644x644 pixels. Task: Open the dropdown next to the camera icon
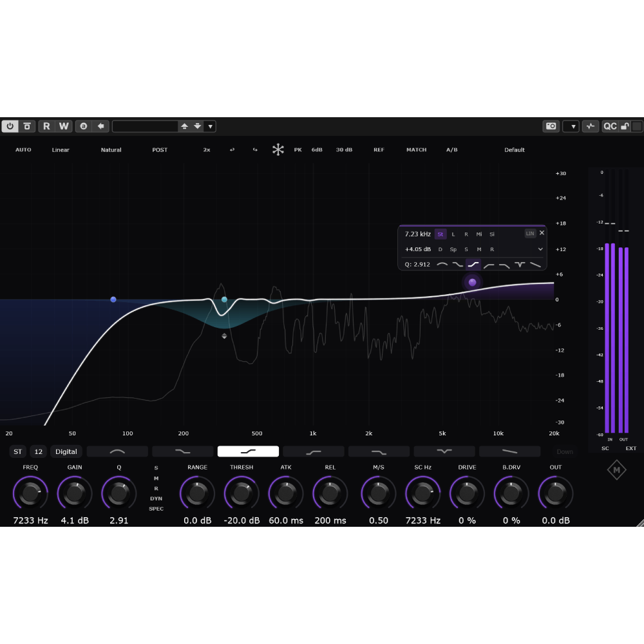[x=571, y=126]
